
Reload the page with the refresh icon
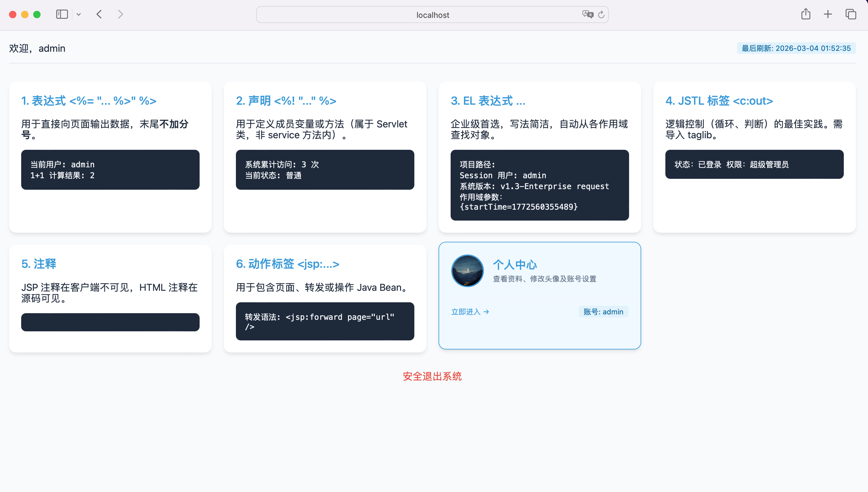tap(601, 15)
